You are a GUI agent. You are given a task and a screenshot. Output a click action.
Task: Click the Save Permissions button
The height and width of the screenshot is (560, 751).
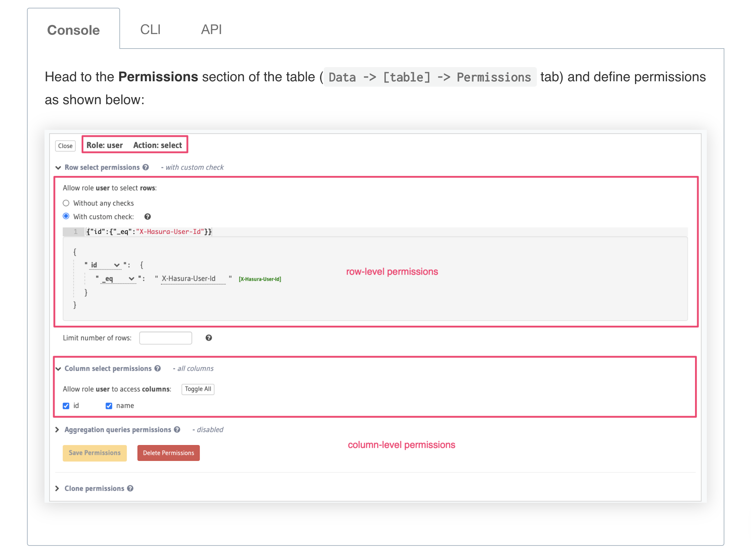(95, 453)
